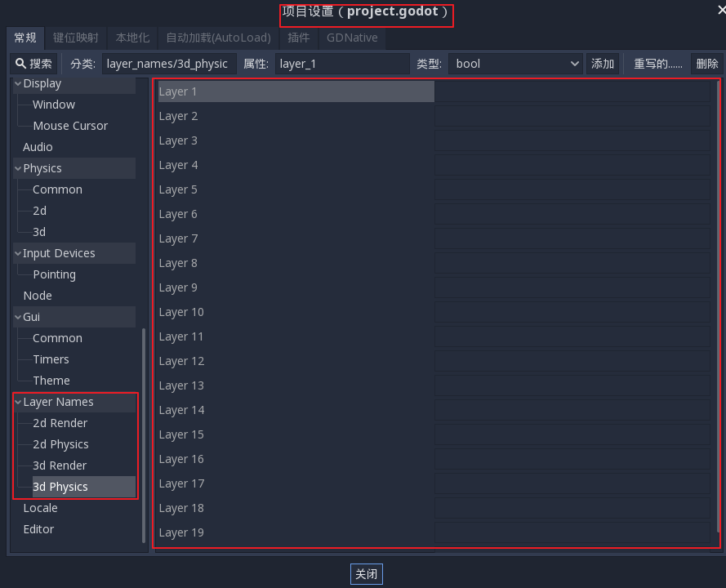726x588 pixels.
Task: Open the 插件 tab
Action: pyautogui.click(x=299, y=38)
